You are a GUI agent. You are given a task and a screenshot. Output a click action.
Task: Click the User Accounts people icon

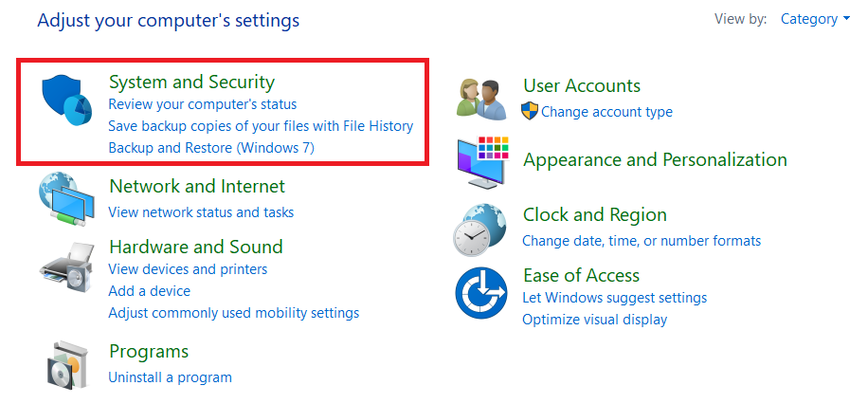pos(480,100)
